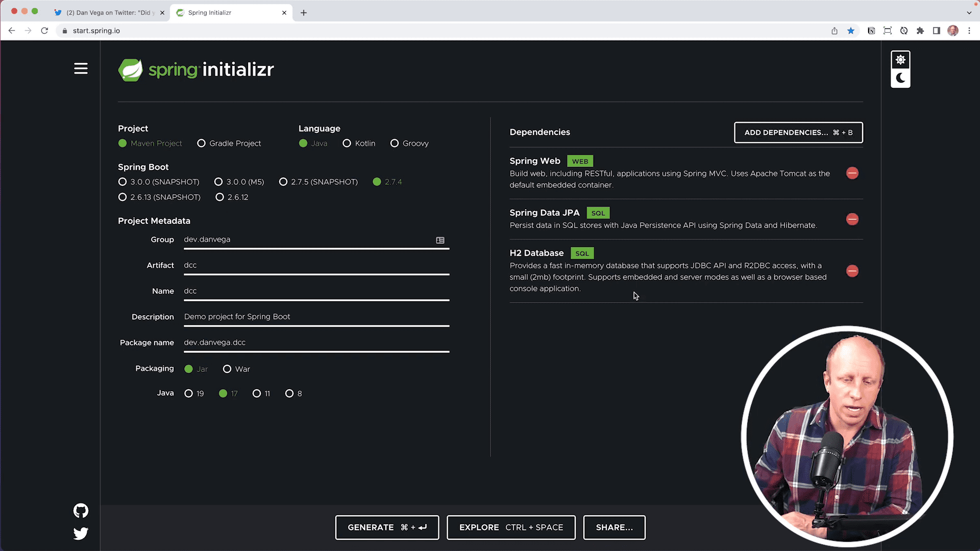Screen dimensions: 980x551
Task: Open the Twitter link at bottom left
Action: pyautogui.click(x=81, y=533)
